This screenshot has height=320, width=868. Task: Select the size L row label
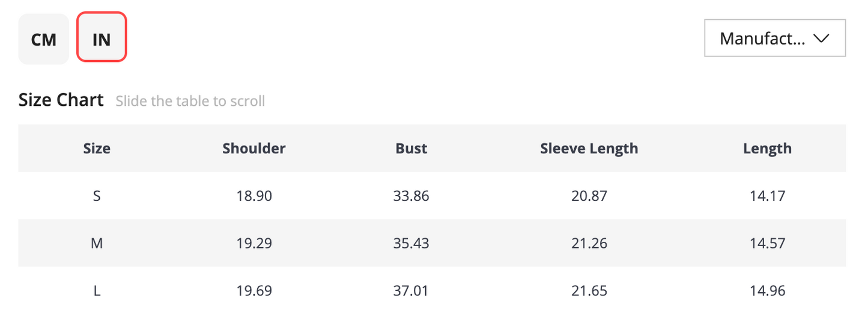97,291
